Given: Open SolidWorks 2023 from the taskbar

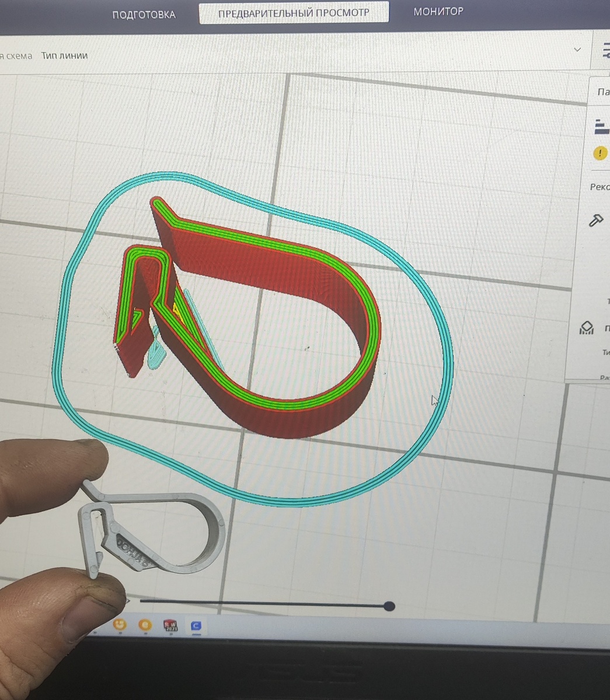Looking at the screenshot, I should pyautogui.click(x=171, y=626).
